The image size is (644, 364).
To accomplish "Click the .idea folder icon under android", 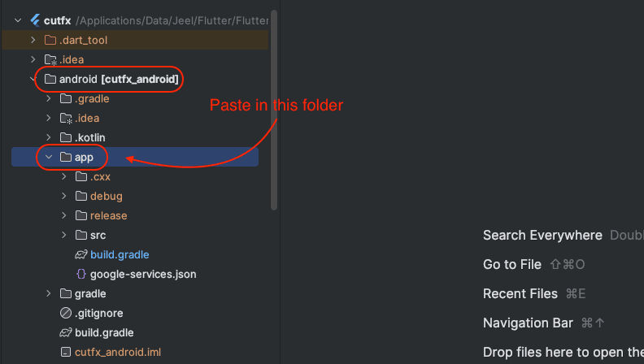I will click(x=66, y=118).
